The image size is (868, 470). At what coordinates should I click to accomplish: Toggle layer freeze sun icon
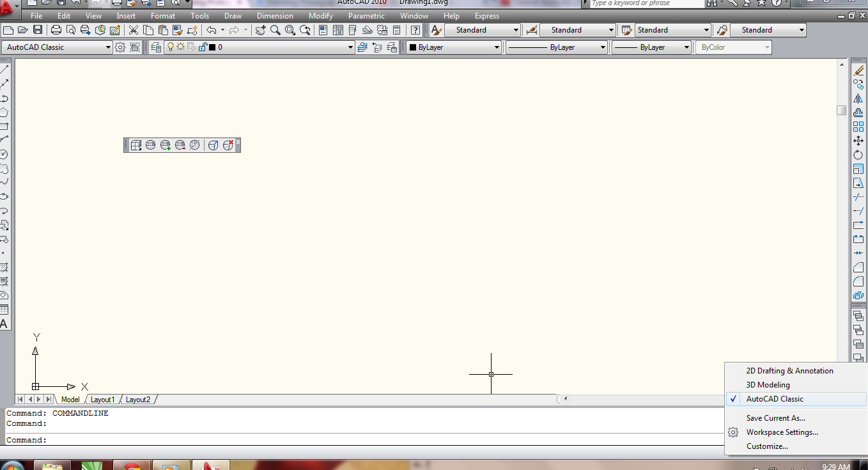coord(181,47)
